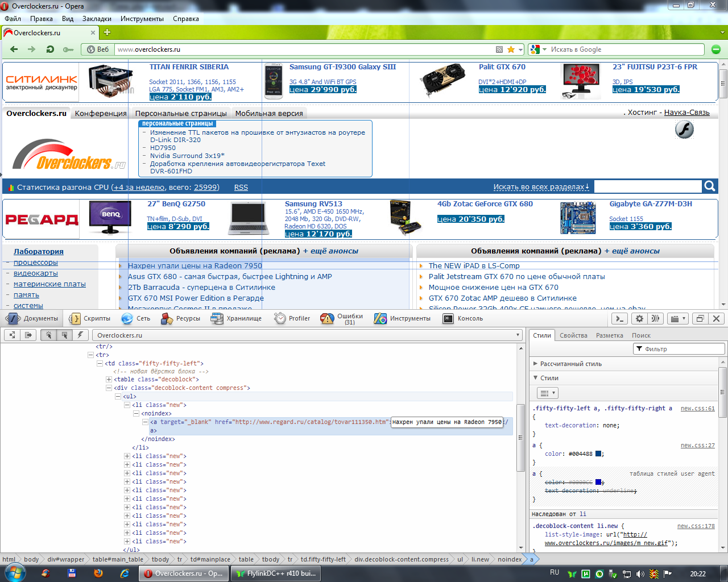This screenshot has width=728, height=582.
Task: Click the green Opera Turbo status icon
Action: (716, 49)
